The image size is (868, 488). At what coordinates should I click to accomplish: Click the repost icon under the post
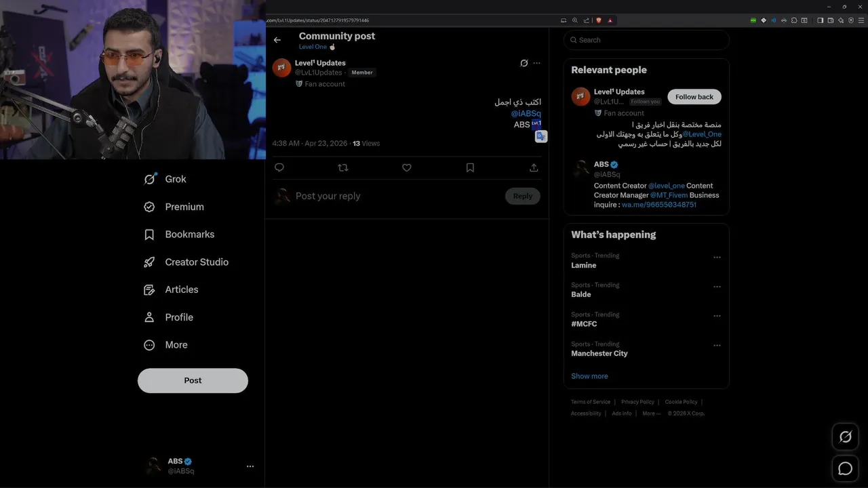[342, 167]
